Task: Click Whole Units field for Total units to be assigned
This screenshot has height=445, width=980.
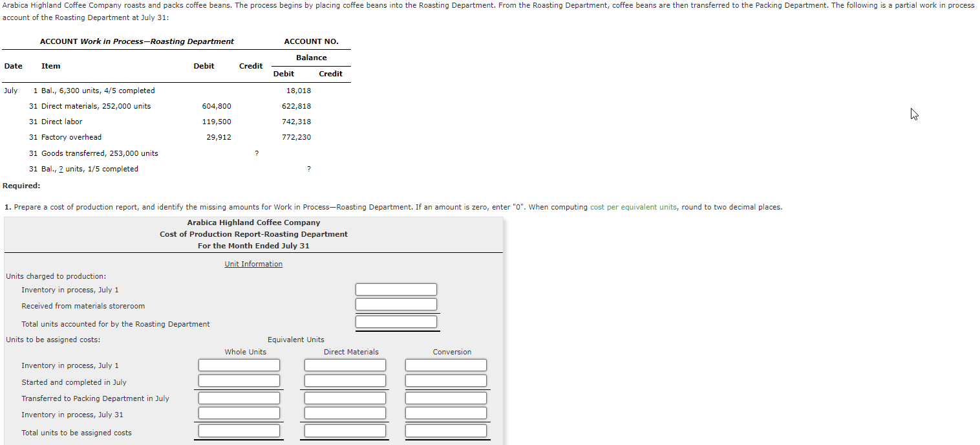Action: click(239, 431)
